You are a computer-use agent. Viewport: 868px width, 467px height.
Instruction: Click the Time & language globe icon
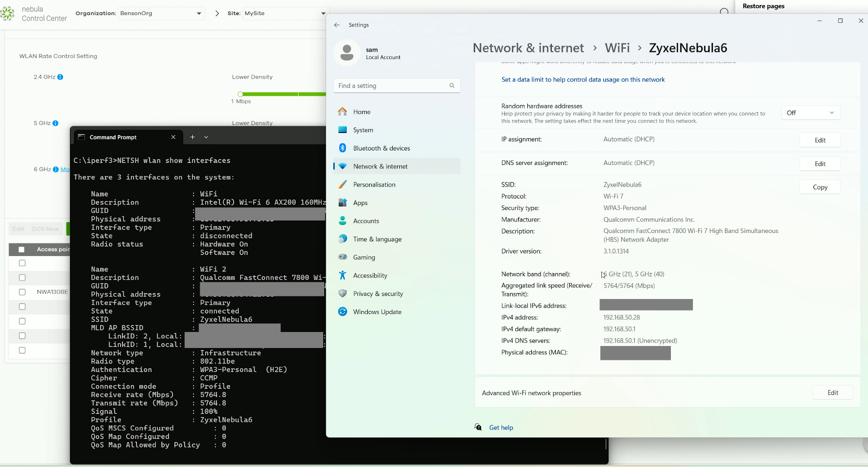(x=342, y=239)
